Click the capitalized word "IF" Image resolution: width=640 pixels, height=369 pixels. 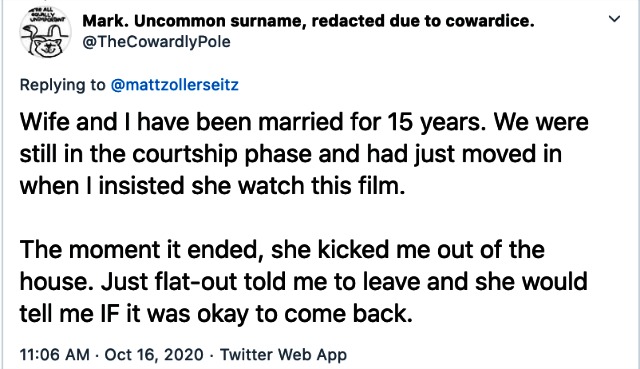click(110, 314)
